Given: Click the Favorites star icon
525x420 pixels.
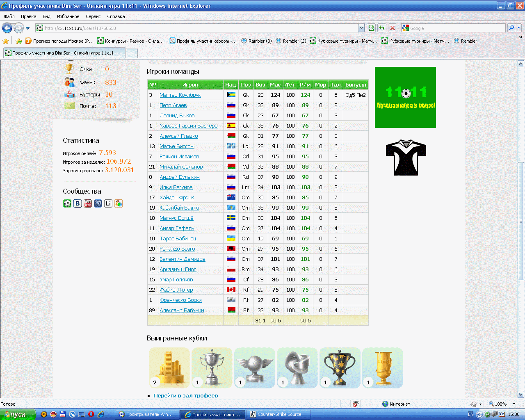Looking at the screenshot, I should [6, 41].
